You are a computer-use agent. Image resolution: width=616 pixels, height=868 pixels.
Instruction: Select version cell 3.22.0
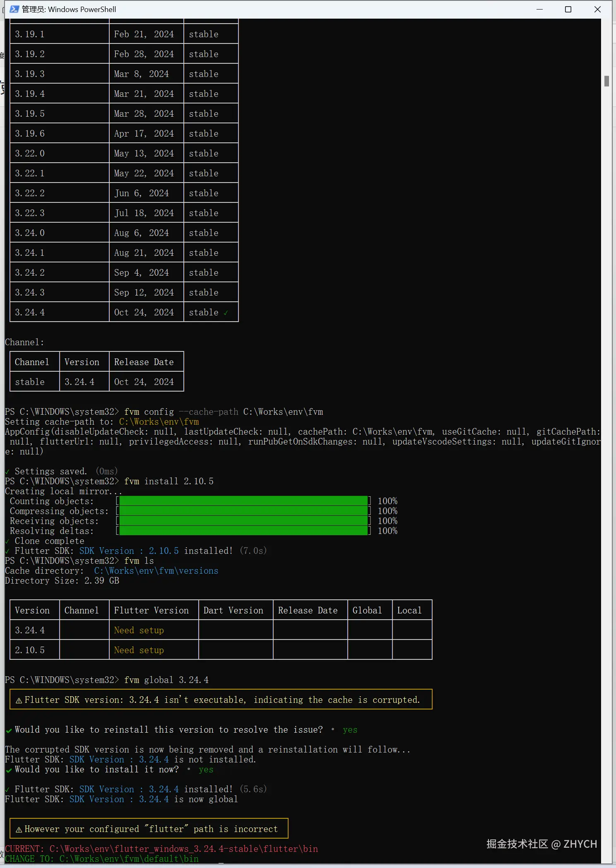[30, 154]
